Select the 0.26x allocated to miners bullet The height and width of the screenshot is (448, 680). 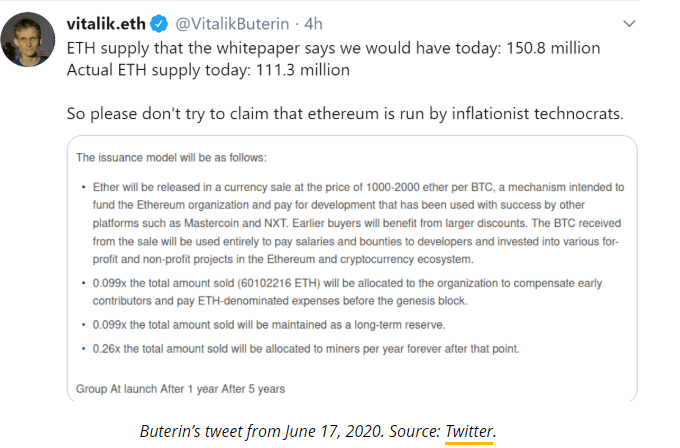pyautogui.click(x=306, y=349)
